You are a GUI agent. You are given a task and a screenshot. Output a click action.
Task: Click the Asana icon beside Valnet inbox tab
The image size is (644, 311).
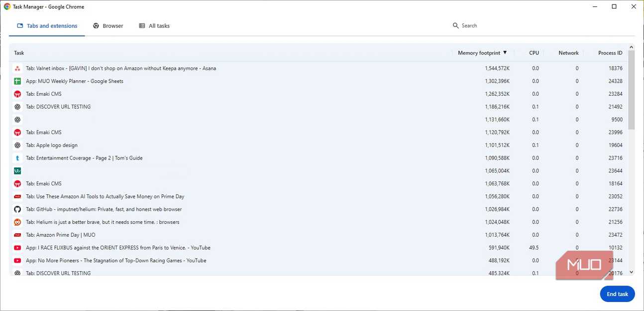pos(17,68)
